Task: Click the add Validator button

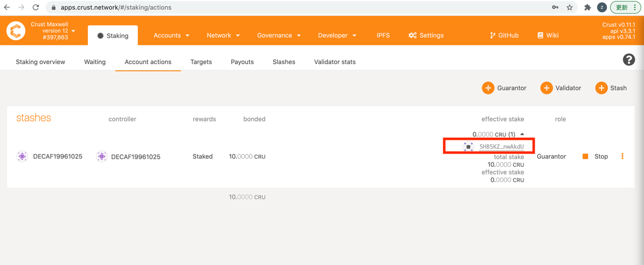Action: click(x=561, y=88)
